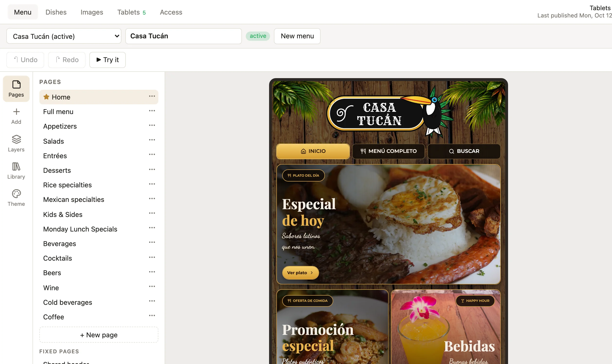Viewport: 612px width, 364px height.
Task: Open the Pages sidebar panel
Action: [16, 89]
